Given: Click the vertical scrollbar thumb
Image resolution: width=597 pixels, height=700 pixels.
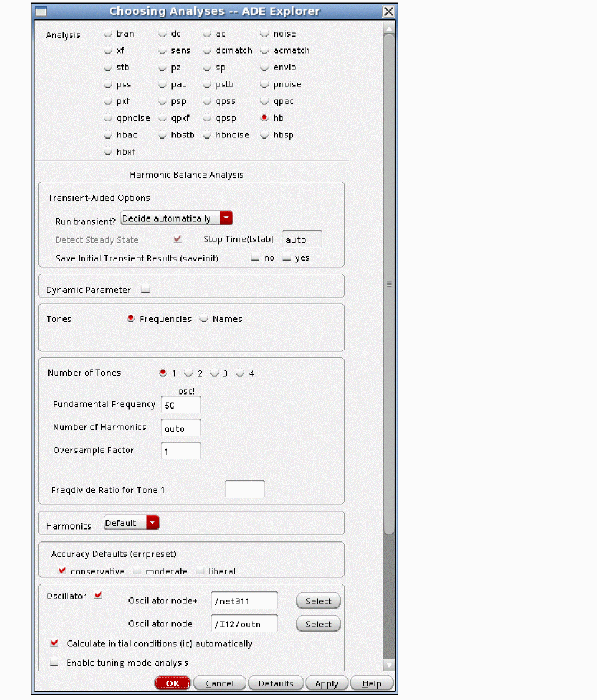Looking at the screenshot, I should point(388,283).
